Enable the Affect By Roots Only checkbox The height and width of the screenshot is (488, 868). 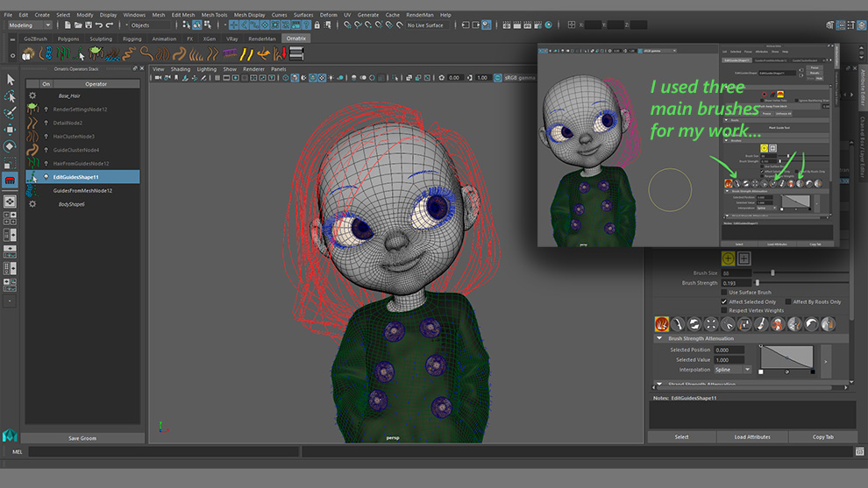(787, 302)
